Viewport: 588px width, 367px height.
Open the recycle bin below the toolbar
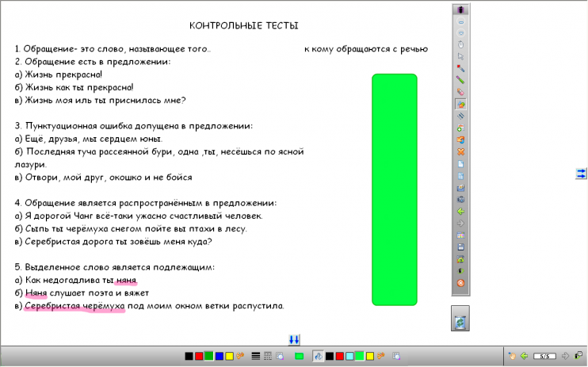tap(460, 321)
